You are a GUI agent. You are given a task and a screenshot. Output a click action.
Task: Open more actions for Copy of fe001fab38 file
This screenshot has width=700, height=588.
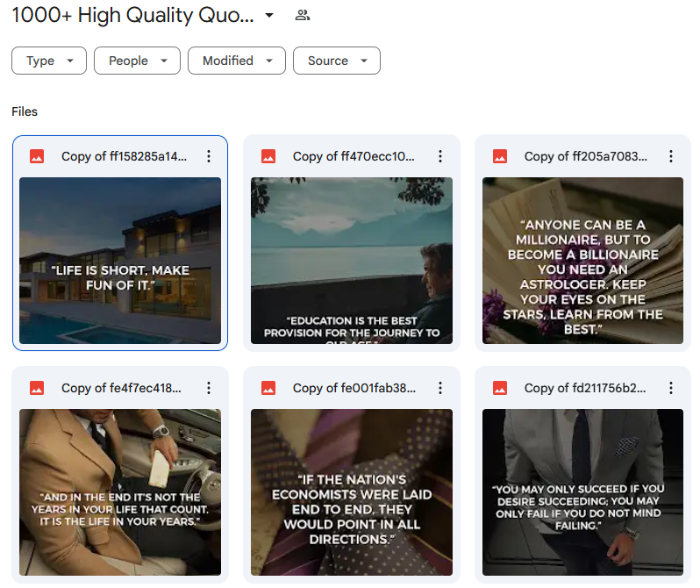440,388
